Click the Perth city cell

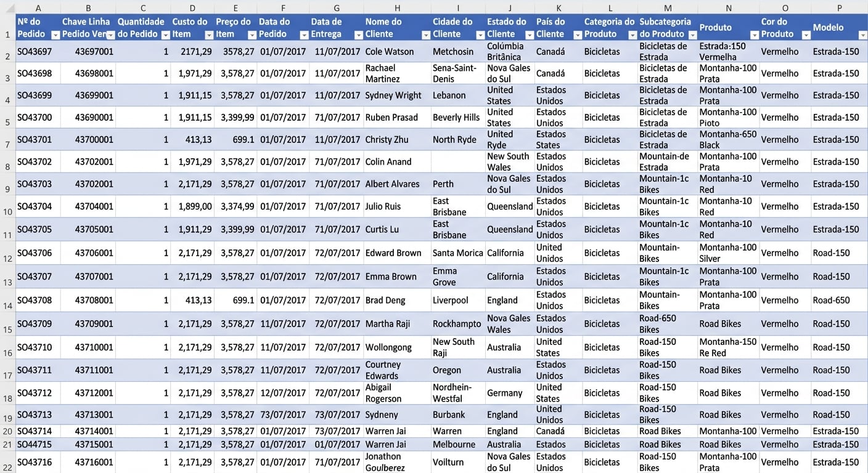click(x=458, y=184)
